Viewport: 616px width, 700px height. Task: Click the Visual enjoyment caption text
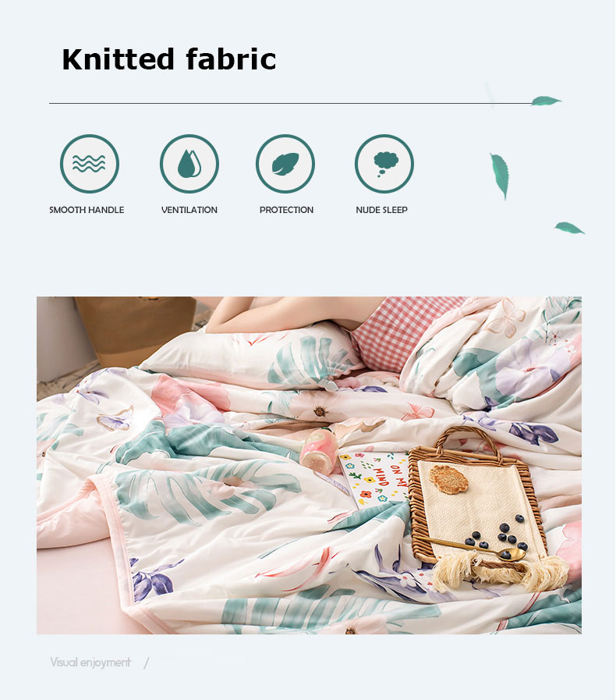click(90, 662)
